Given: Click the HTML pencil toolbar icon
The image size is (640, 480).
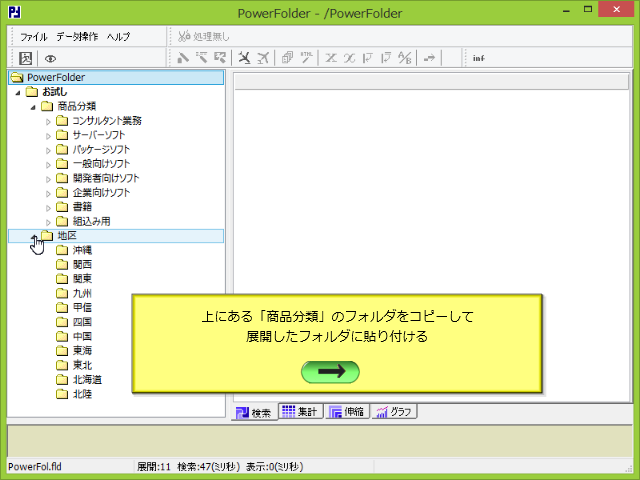Looking at the screenshot, I should pyautogui.click(x=307, y=58).
